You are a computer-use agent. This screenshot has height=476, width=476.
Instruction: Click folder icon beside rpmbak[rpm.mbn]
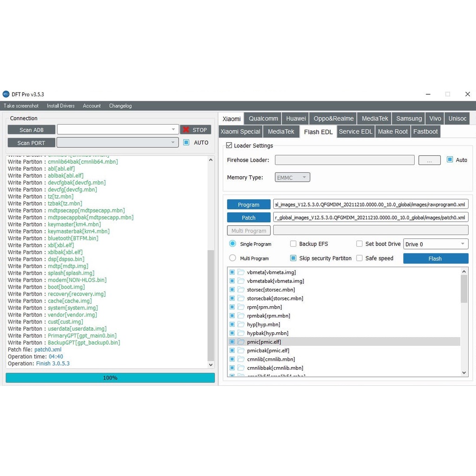(241, 316)
